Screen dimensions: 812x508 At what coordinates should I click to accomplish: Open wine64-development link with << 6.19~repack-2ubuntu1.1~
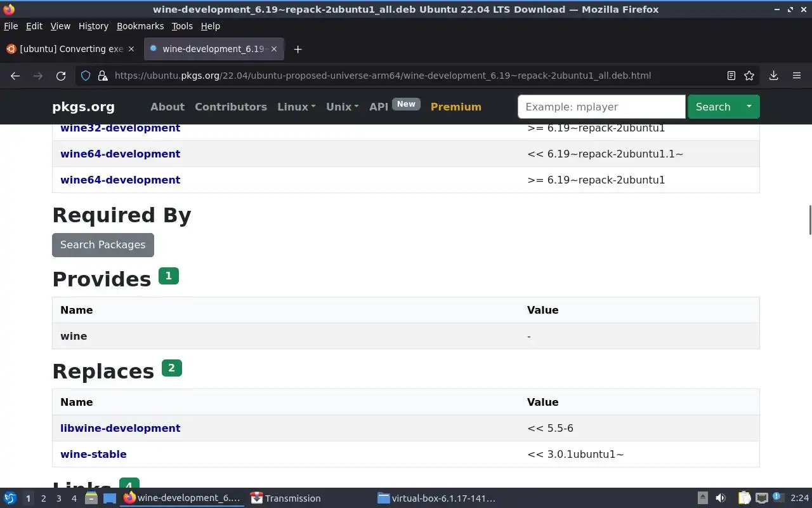click(120, 154)
